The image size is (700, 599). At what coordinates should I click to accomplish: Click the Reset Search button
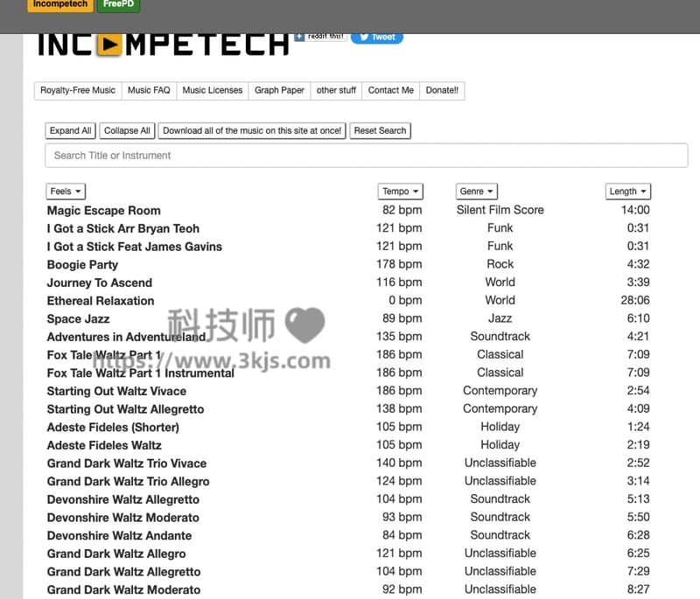[x=380, y=130]
